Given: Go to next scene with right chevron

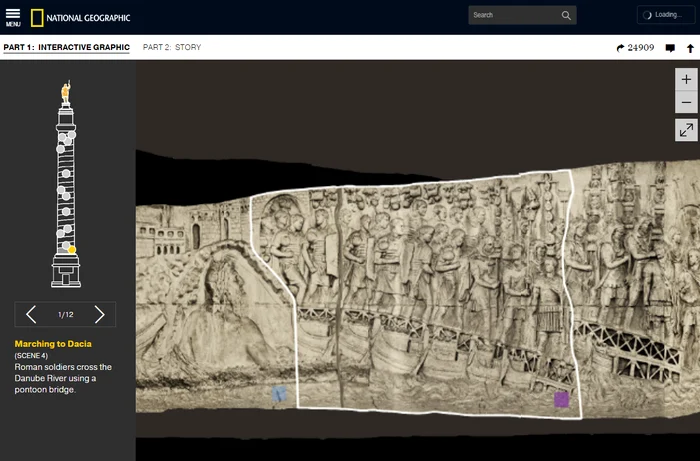Looking at the screenshot, I should 100,315.
